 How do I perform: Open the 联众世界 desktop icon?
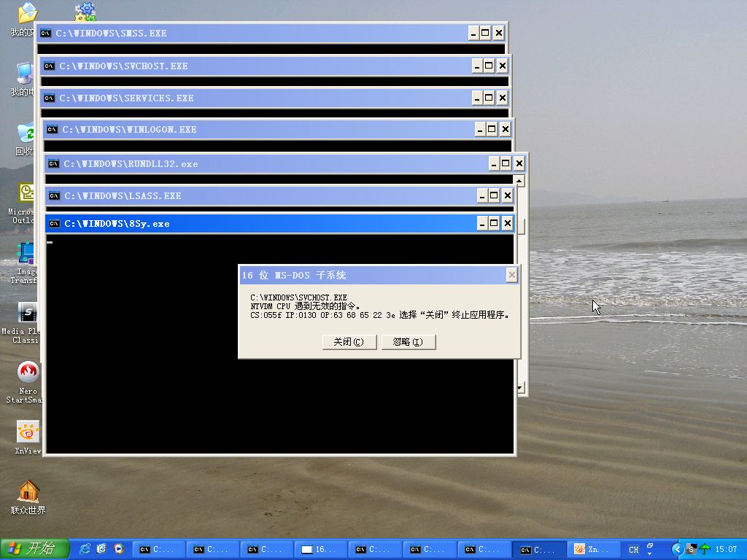[28, 491]
